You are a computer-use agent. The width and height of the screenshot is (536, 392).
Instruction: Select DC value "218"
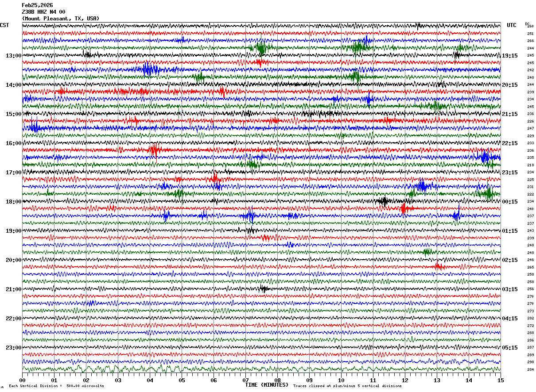(x=530, y=165)
